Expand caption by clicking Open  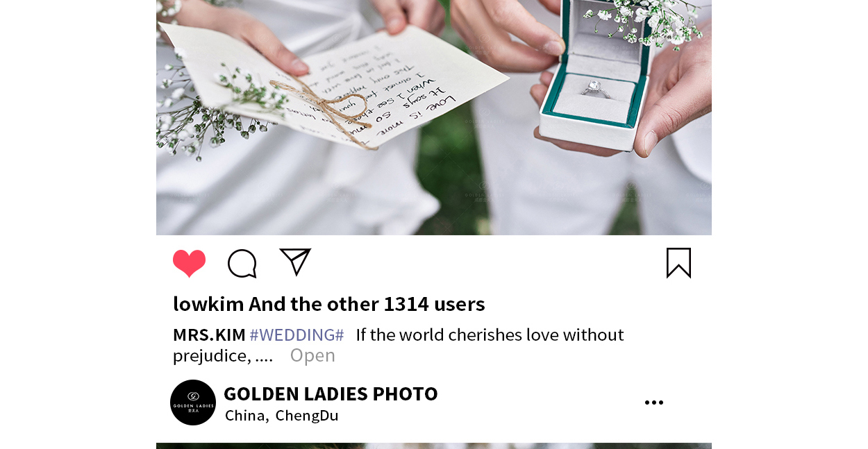[312, 355]
